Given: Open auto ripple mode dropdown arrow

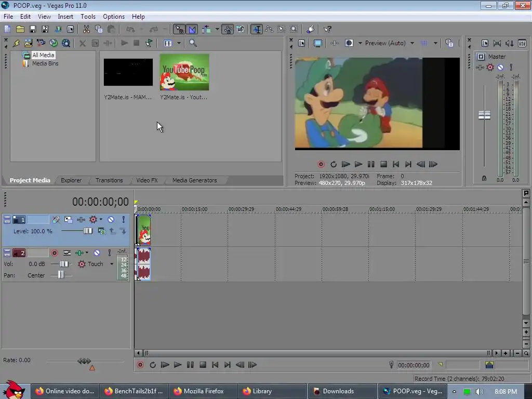Looking at the screenshot, I should pos(217,29).
